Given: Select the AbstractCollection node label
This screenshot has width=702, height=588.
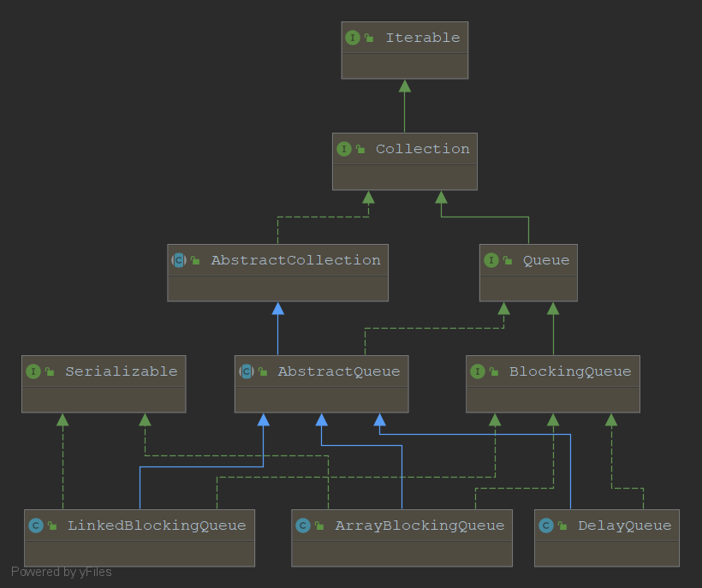Looking at the screenshot, I should click(296, 260).
